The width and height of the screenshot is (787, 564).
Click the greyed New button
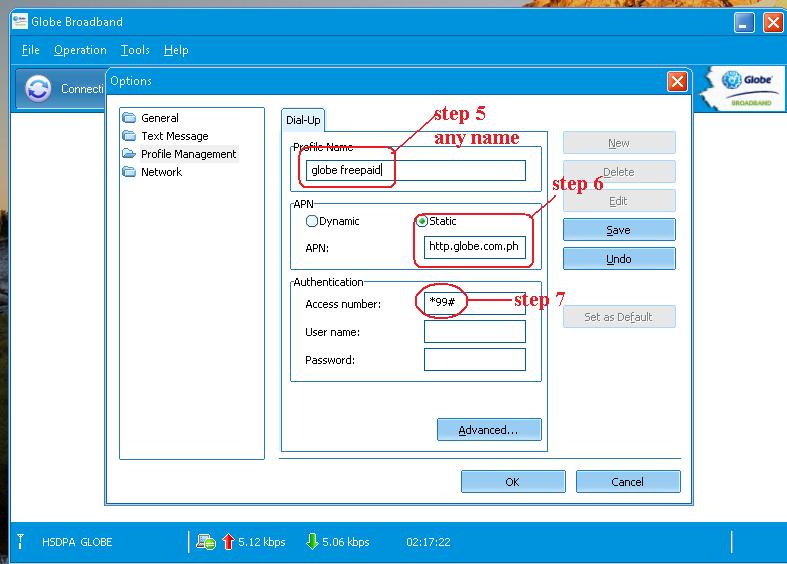[619, 143]
